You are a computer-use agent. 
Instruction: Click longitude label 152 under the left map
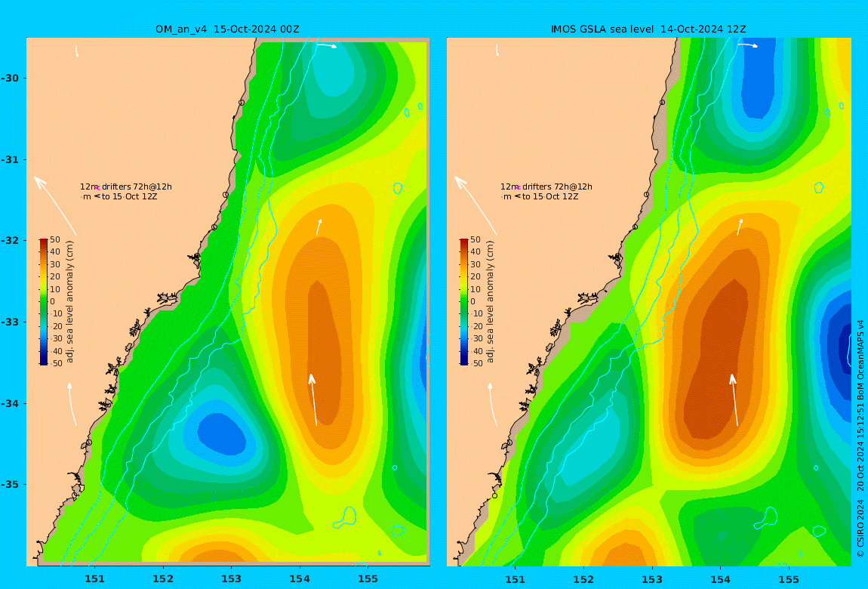point(163,578)
